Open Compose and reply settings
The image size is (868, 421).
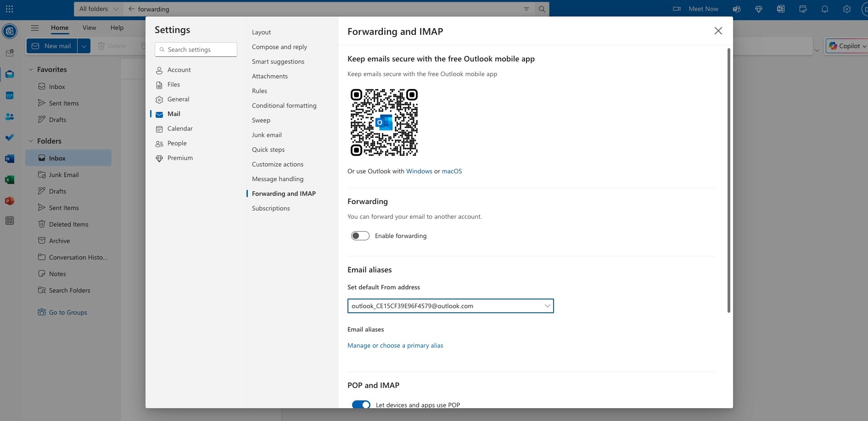(x=280, y=47)
